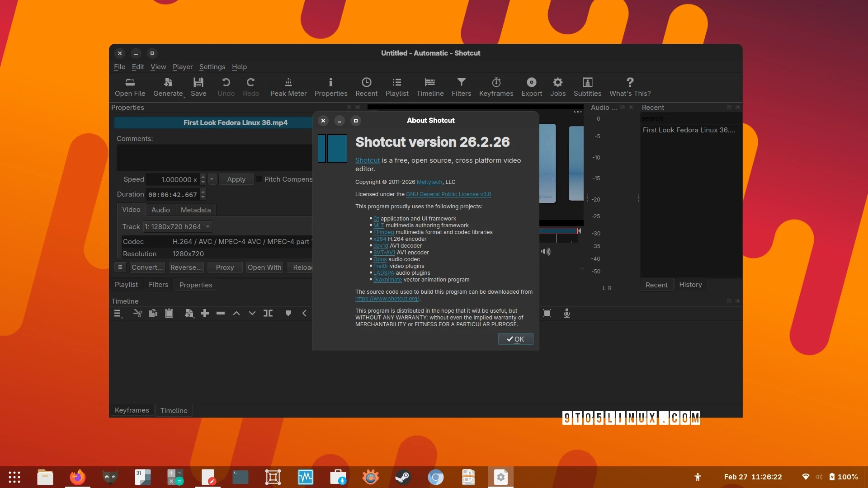Open the Player menu
This screenshot has width=868, height=488.
click(x=182, y=66)
